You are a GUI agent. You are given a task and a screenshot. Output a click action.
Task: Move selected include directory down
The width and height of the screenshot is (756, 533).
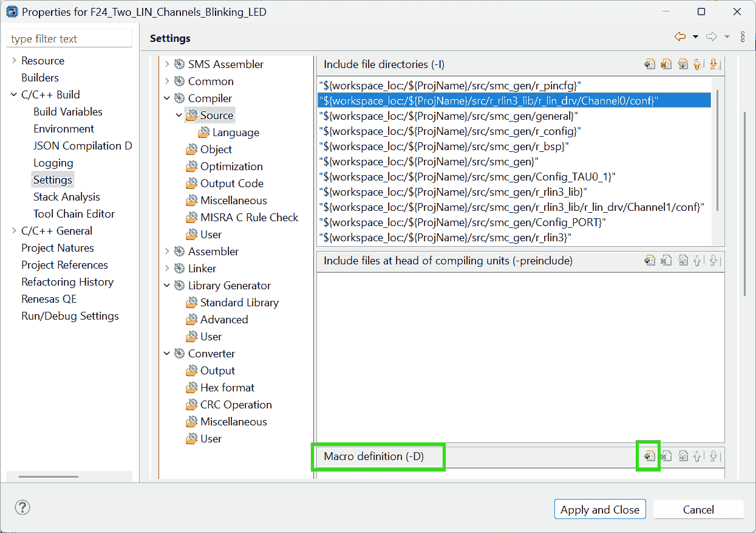(x=713, y=64)
